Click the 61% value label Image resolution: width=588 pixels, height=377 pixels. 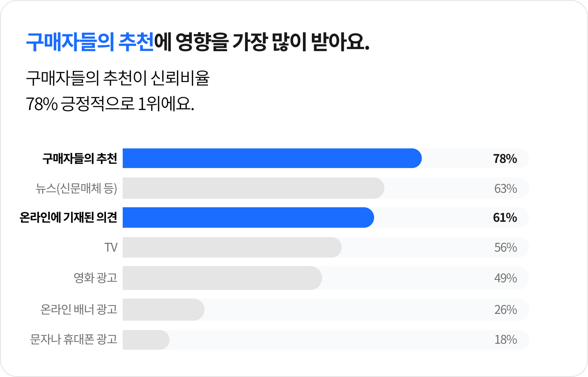point(505,218)
